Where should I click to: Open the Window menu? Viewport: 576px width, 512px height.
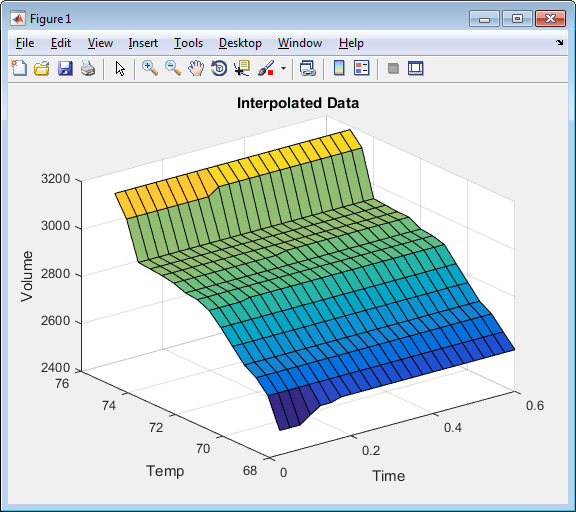300,43
